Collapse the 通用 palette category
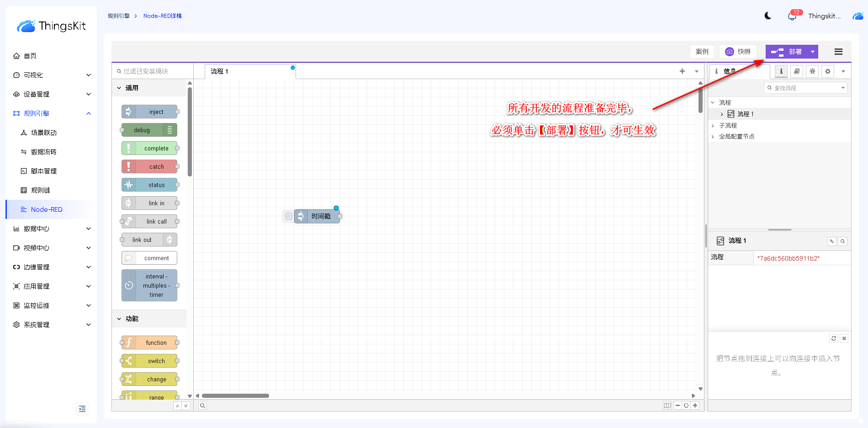The image size is (868, 428). tap(119, 88)
